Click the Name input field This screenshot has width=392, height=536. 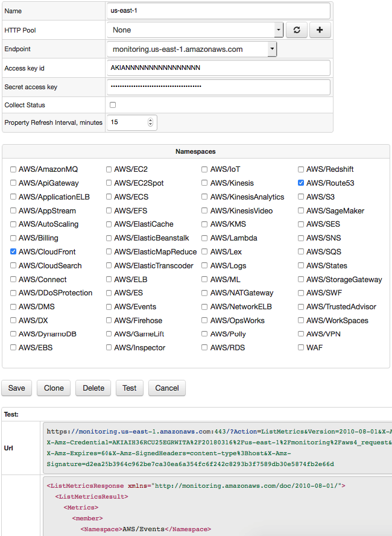click(218, 11)
